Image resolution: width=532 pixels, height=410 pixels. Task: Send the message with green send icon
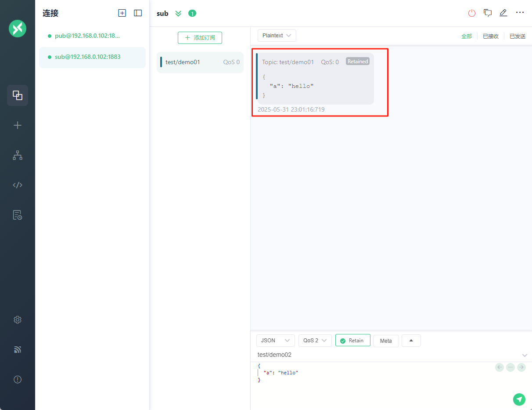coord(519,399)
